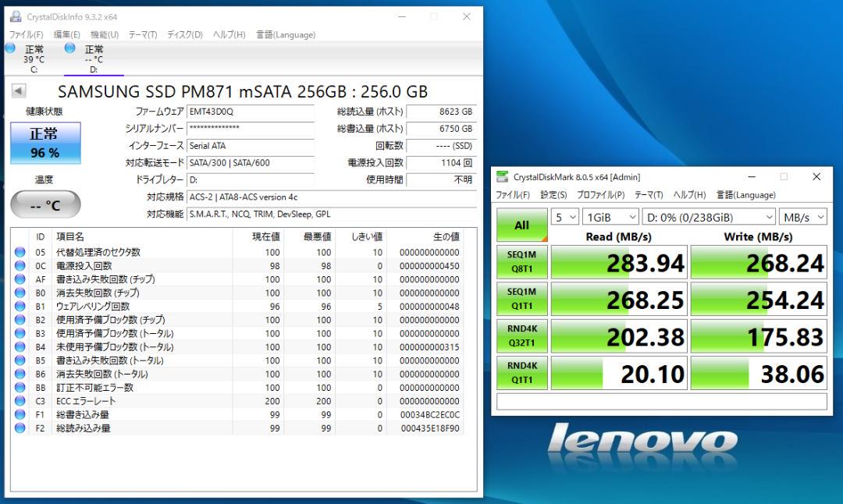Click status circle for ID C3 row
Screen dimensions: 843x504
20,401
